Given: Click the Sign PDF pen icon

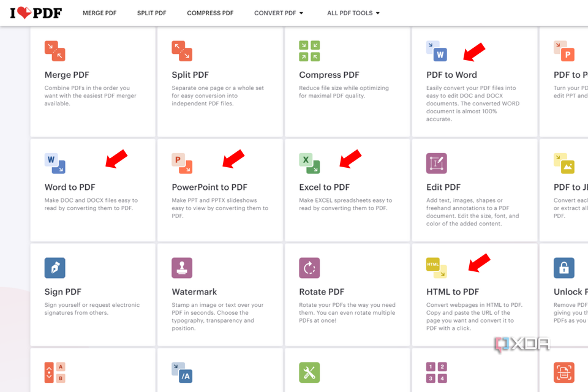Looking at the screenshot, I should [x=55, y=268].
